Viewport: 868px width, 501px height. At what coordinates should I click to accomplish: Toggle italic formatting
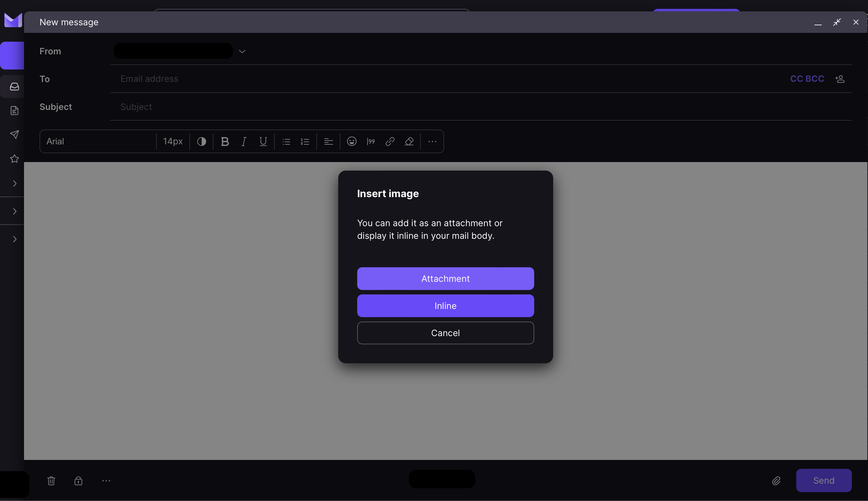pos(244,142)
